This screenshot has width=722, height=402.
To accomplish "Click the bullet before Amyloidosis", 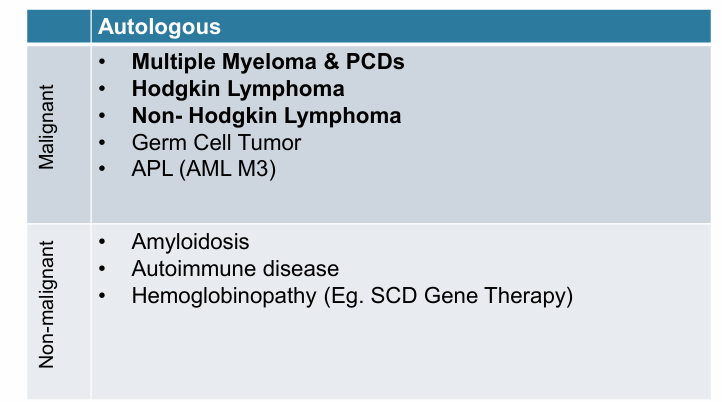I will (x=104, y=242).
